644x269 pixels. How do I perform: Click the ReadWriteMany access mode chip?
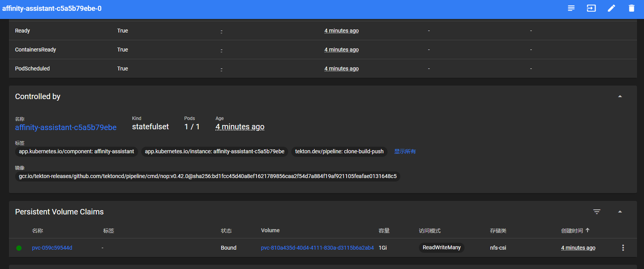pos(442,247)
